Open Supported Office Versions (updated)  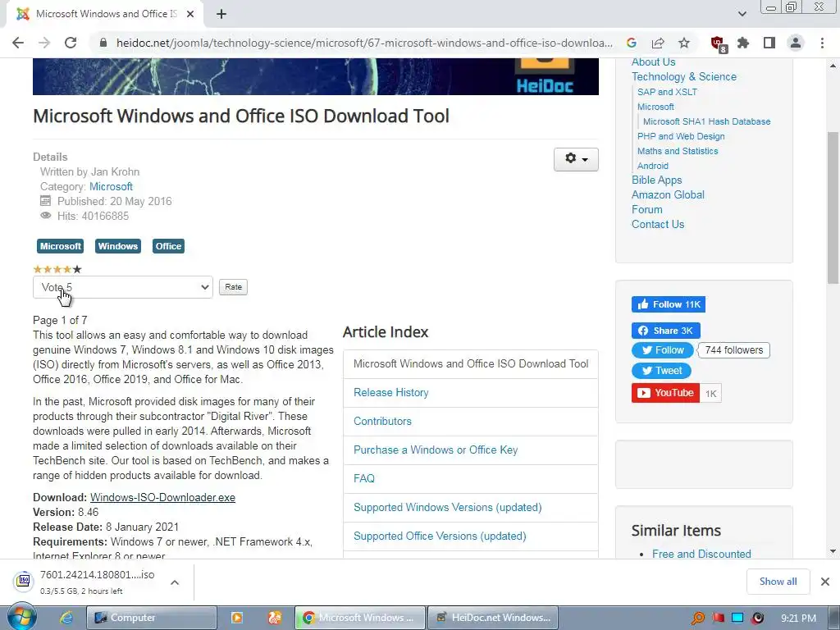tap(440, 536)
